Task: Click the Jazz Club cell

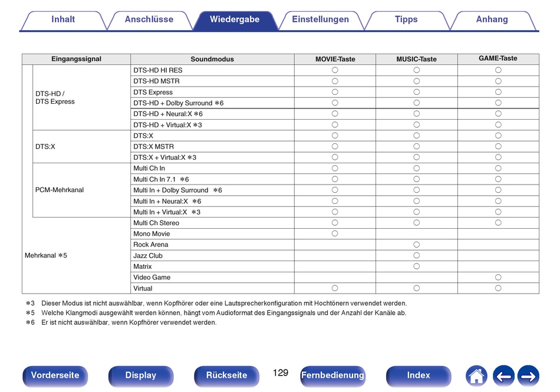Action: click(x=212, y=256)
